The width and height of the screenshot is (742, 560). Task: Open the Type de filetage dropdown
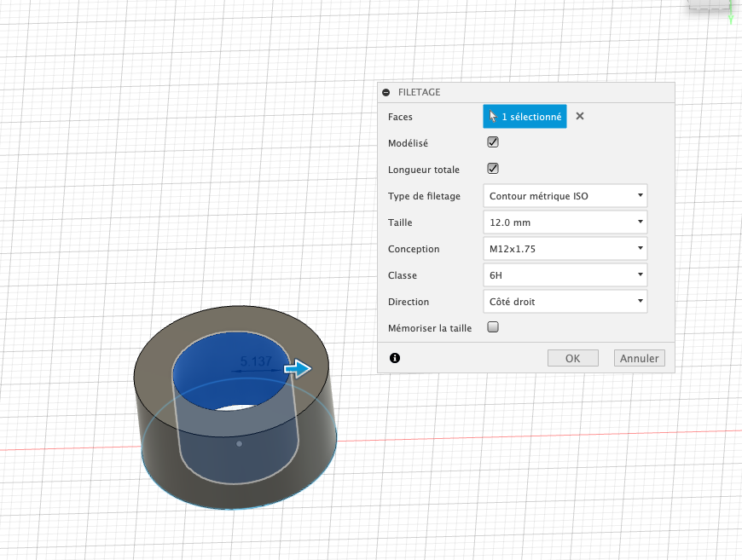[565, 196]
